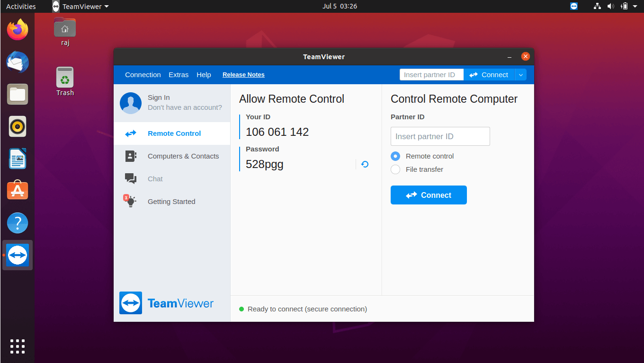This screenshot has width=644, height=363.
Task: Click the TeamViewer tray icon in top bar
Action: coord(574,6)
